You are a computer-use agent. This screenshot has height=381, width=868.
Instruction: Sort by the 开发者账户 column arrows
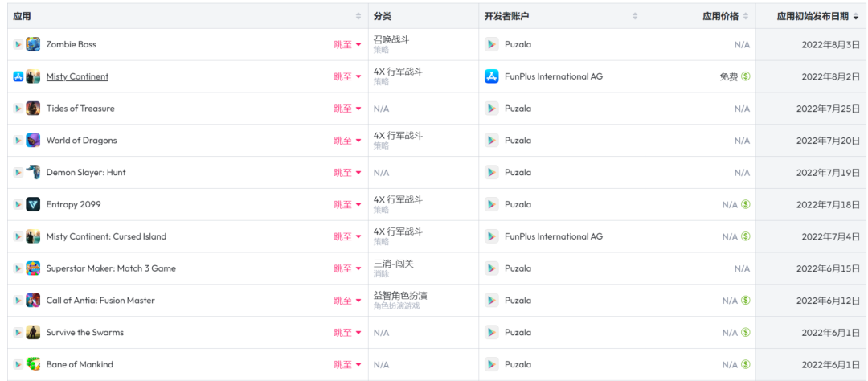635,17
